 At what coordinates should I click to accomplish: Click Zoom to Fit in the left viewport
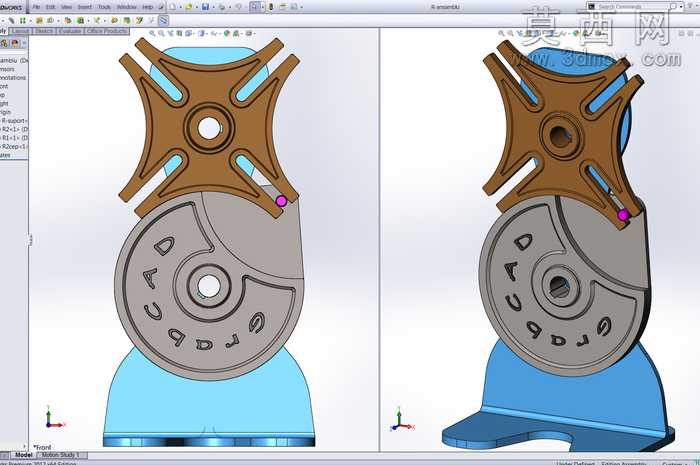152,33
